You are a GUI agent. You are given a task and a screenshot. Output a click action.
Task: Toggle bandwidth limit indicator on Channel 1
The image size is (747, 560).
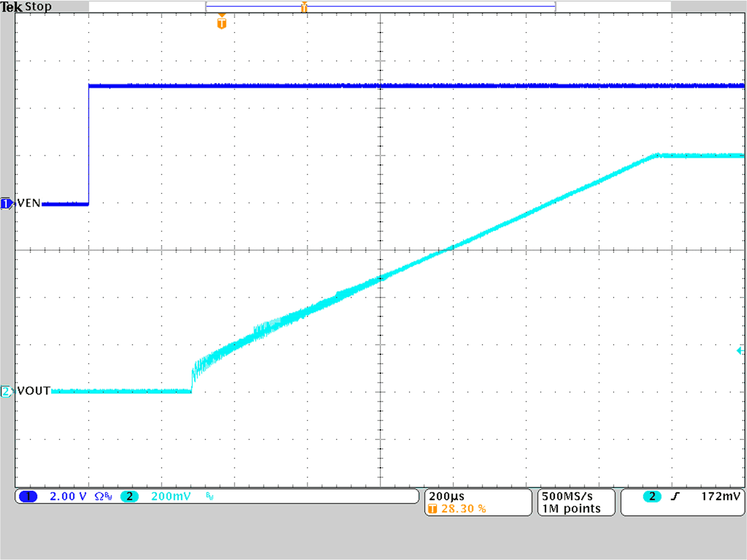[x=108, y=495]
